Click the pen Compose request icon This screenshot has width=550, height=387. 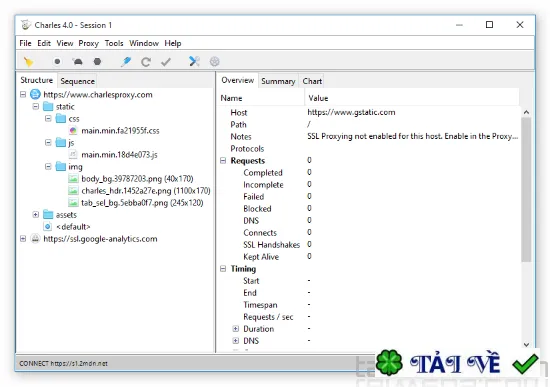(x=126, y=62)
